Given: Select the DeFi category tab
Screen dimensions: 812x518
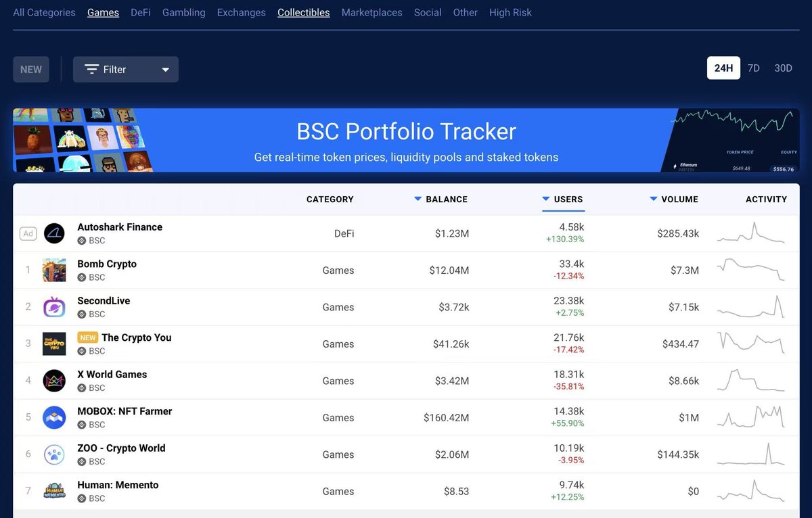Looking at the screenshot, I should (x=141, y=12).
